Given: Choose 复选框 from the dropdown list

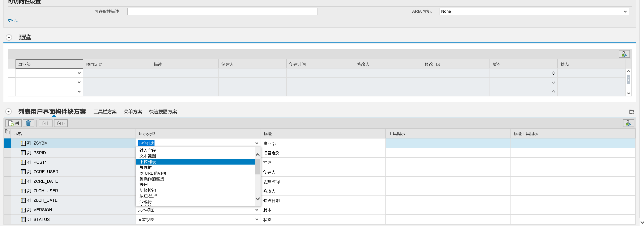Looking at the screenshot, I should pos(146,167).
